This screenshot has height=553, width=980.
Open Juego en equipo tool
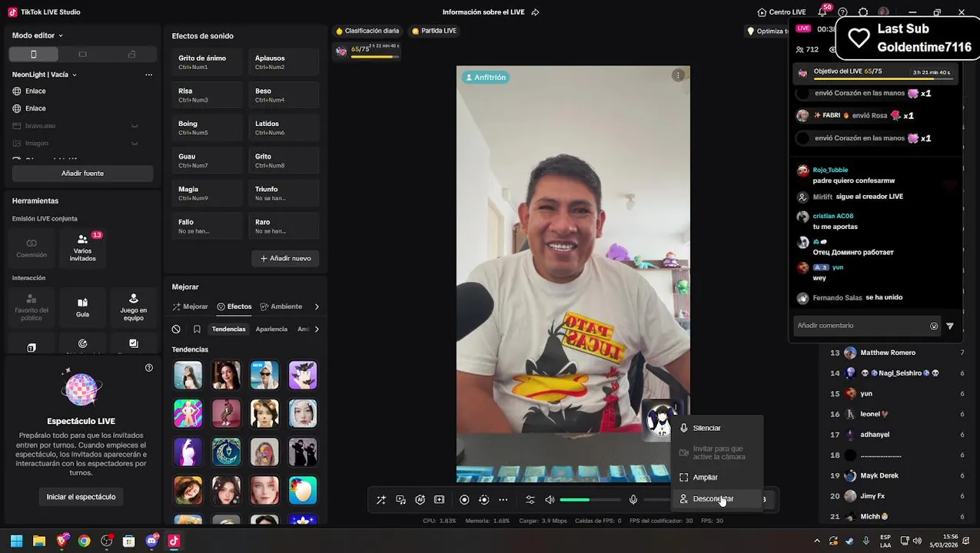pyautogui.click(x=133, y=307)
